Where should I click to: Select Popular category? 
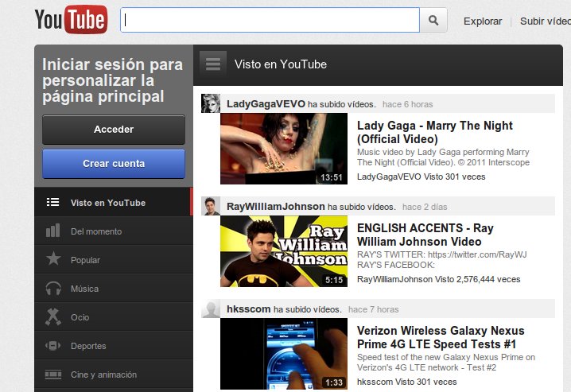tap(114, 260)
